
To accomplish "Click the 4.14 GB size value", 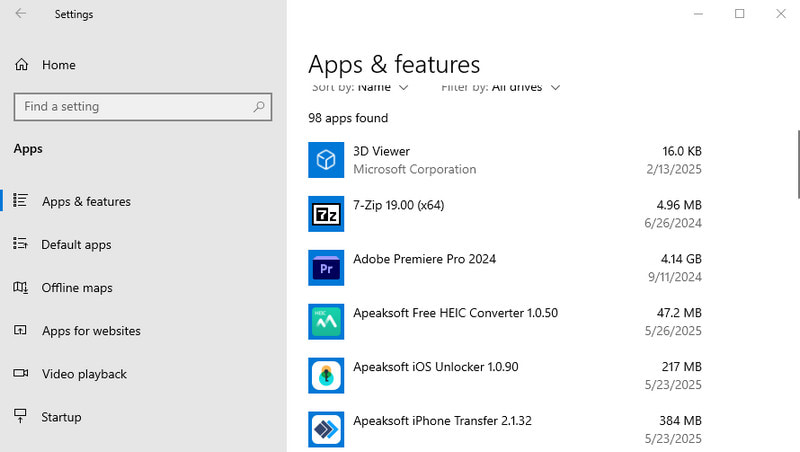I will (681, 259).
